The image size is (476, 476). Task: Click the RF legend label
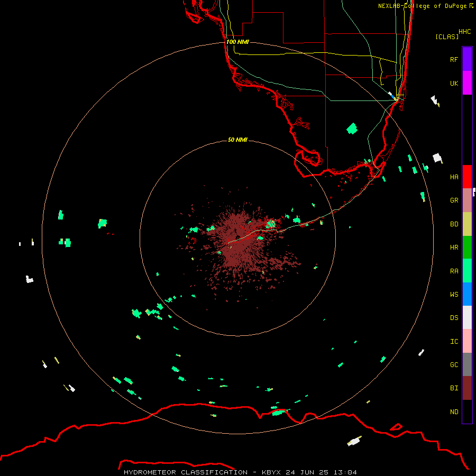pyautogui.click(x=454, y=59)
